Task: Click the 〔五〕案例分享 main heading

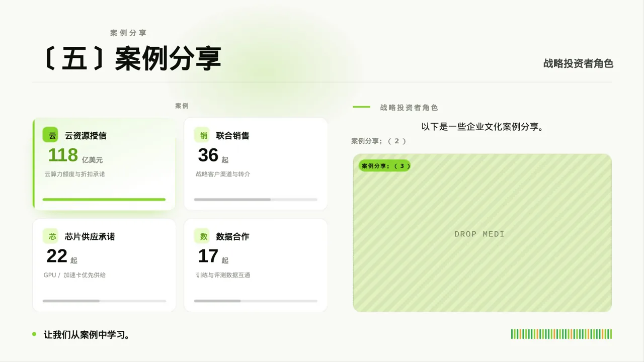Action: pos(132,59)
